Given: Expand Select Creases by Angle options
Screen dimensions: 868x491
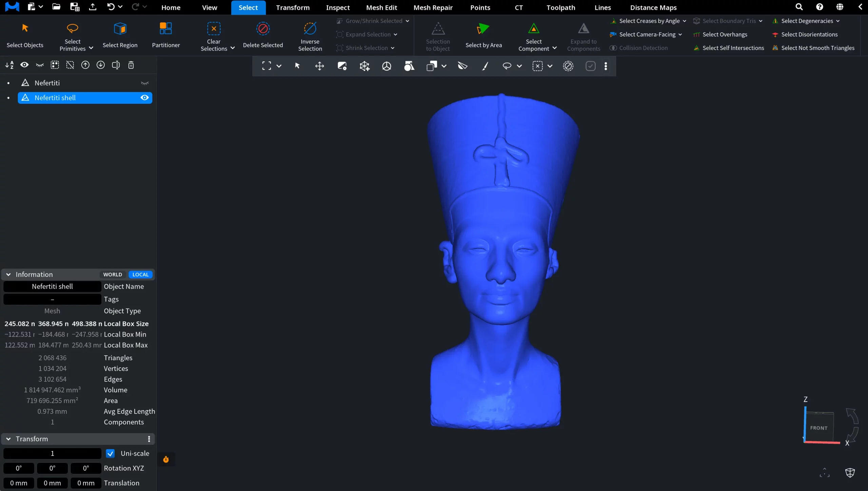Looking at the screenshot, I should (685, 21).
